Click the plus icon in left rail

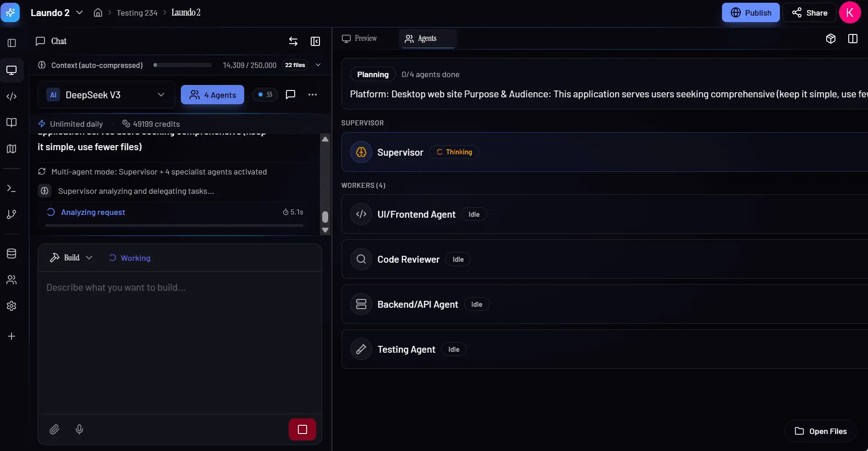12,336
